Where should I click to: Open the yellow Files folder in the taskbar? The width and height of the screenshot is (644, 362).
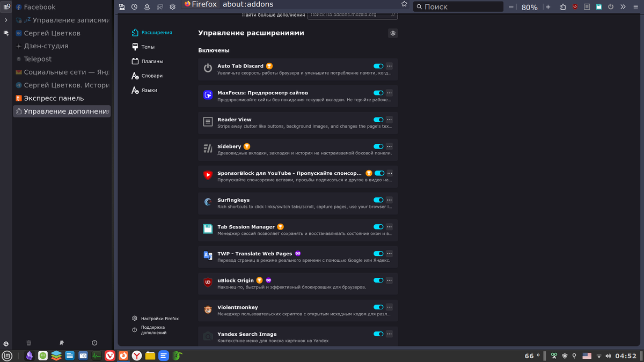(150, 356)
